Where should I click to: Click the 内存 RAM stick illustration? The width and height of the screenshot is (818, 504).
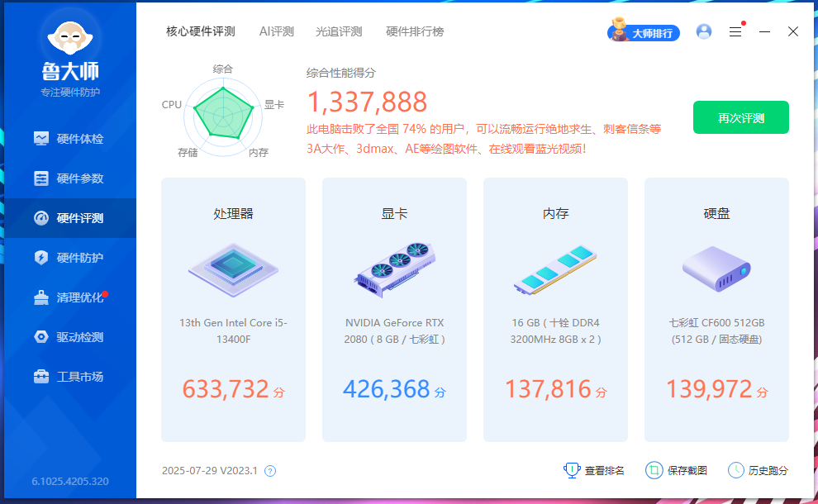point(555,270)
